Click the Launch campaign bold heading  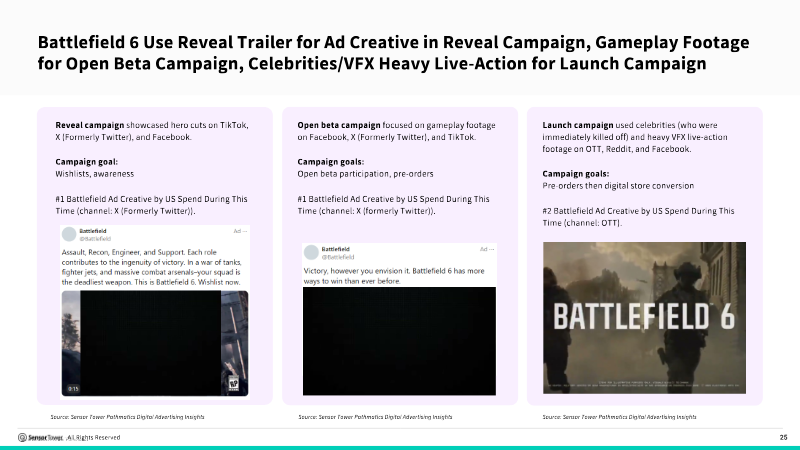tap(578, 125)
